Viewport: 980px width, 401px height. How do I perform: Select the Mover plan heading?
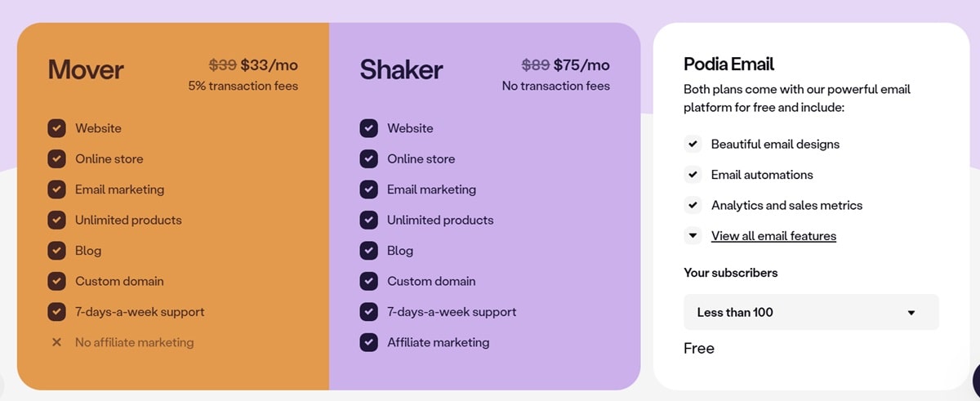(x=86, y=69)
